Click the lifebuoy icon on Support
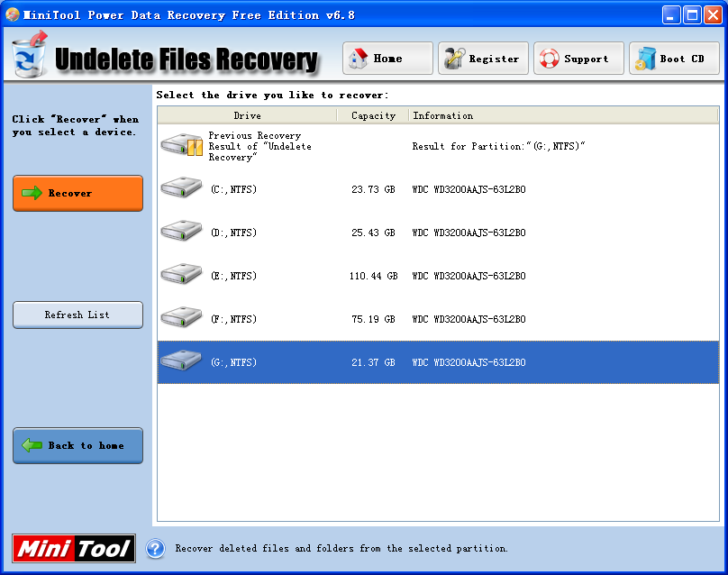The height and width of the screenshot is (575, 728). point(550,59)
